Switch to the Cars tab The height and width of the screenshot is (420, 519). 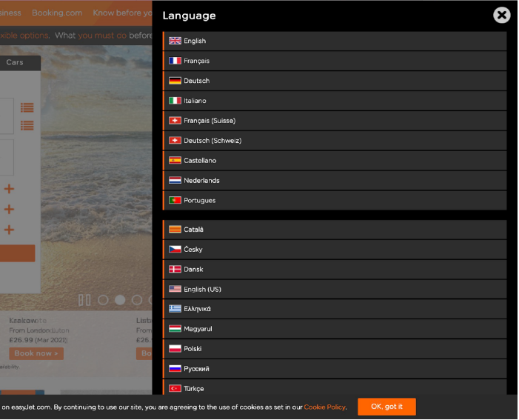tap(15, 62)
